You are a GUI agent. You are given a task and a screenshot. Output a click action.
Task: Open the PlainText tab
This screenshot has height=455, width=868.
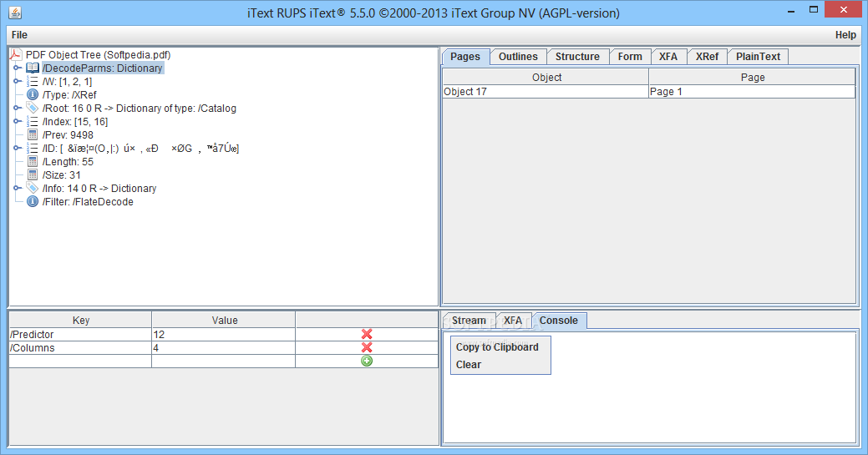point(758,57)
